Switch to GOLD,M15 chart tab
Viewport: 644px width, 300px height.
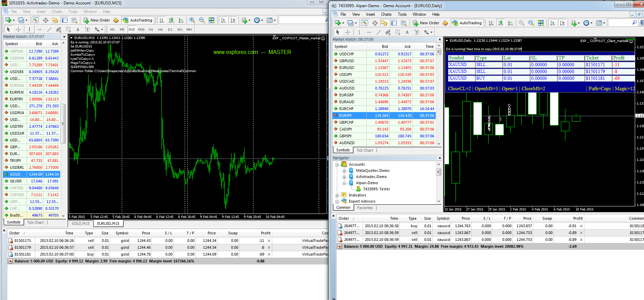[x=81, y=223]
